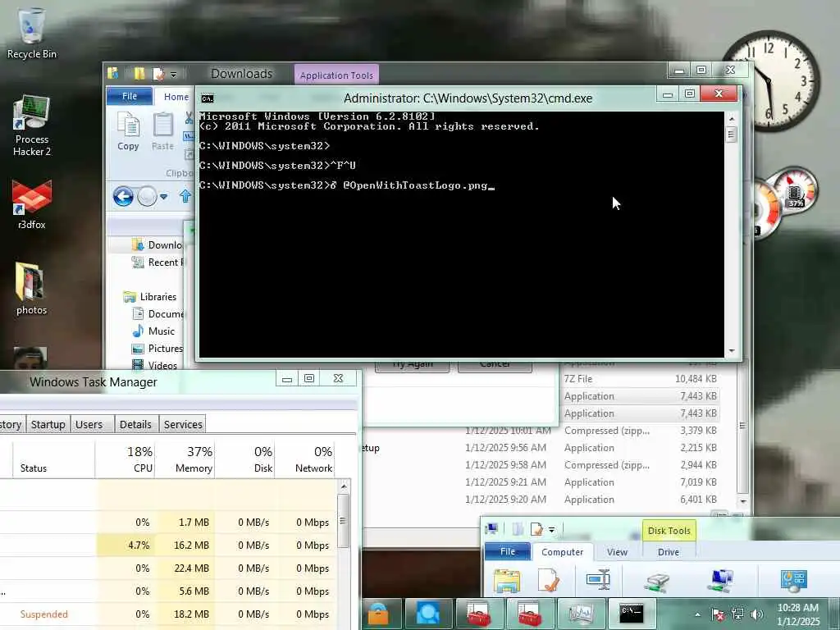Open the Action Center flag tray icon
840x630 pixels.
tap(718, 614)
